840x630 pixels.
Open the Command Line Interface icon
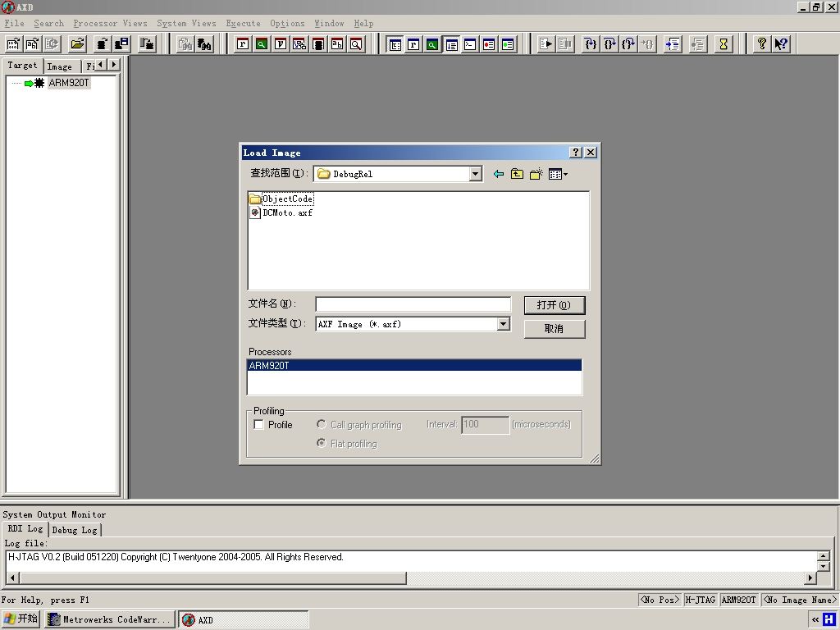470,44
